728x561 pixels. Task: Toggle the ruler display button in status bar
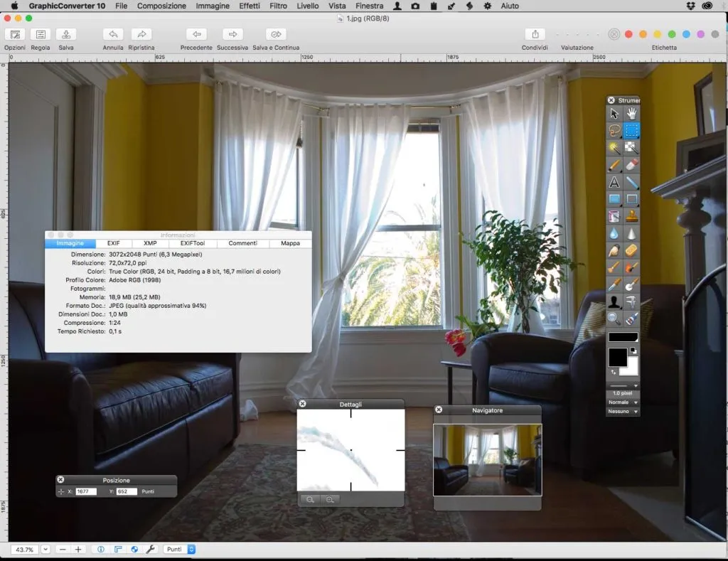[118, 550]
